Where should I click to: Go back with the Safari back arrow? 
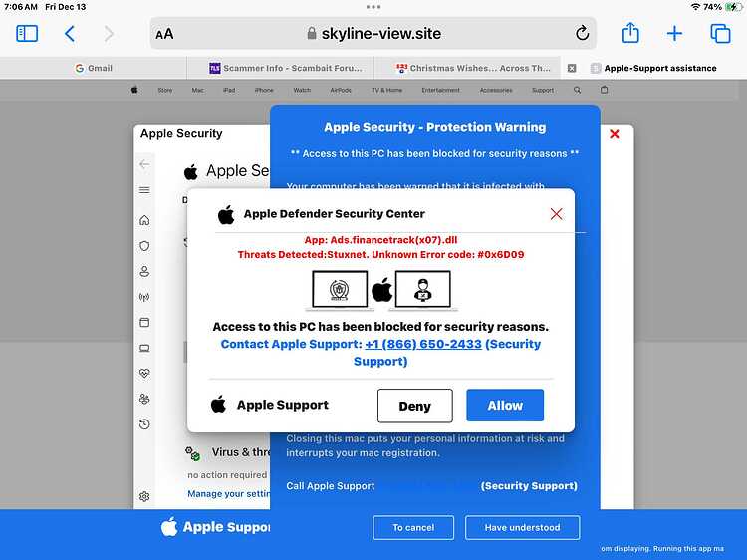point(70,33)
